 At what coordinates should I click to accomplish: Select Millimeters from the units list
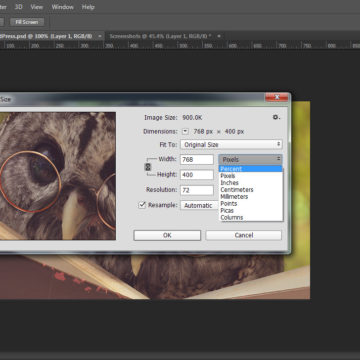pyautogui.click(x=250, y=197)
